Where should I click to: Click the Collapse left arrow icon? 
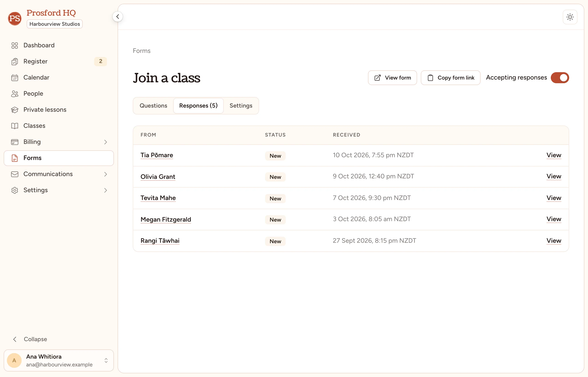(x=15, y=339)
